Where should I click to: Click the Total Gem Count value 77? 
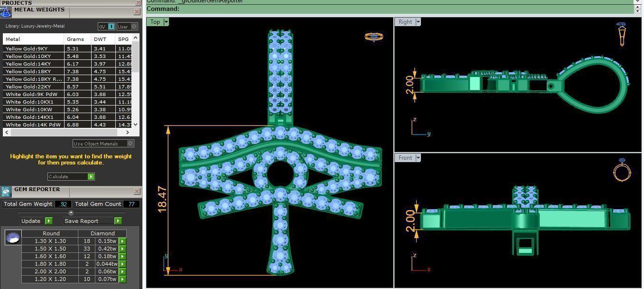click(x=131, y=204)
